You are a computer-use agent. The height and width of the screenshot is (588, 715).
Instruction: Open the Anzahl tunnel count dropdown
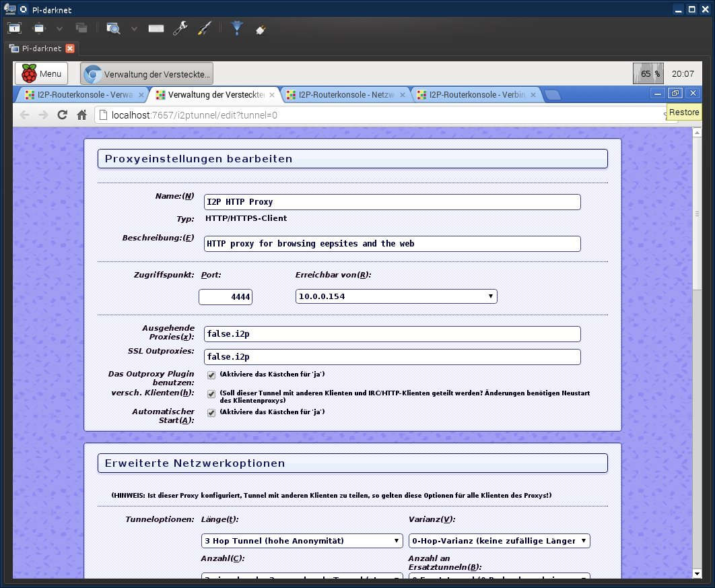(x=302, y=577)
